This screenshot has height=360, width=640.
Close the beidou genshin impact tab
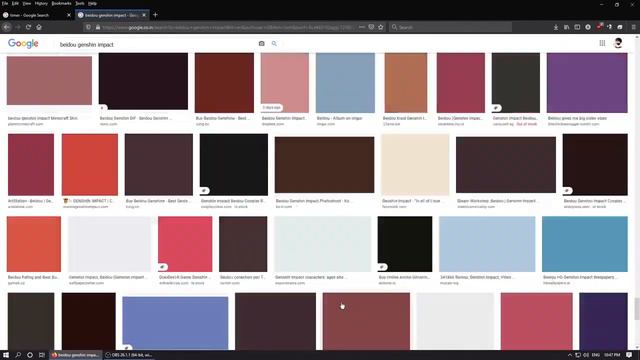(x=144, y=15)
